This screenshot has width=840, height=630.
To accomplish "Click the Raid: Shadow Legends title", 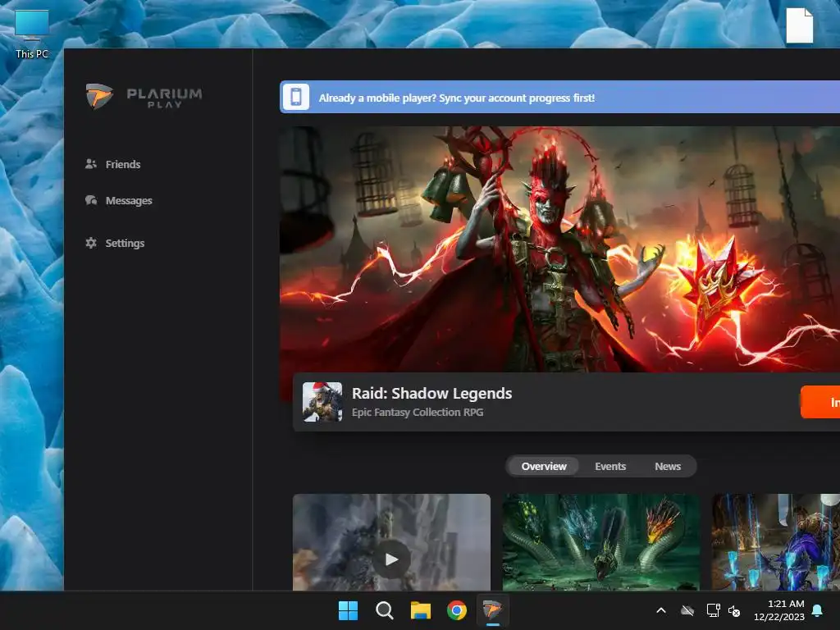I will tap(431, 393).
